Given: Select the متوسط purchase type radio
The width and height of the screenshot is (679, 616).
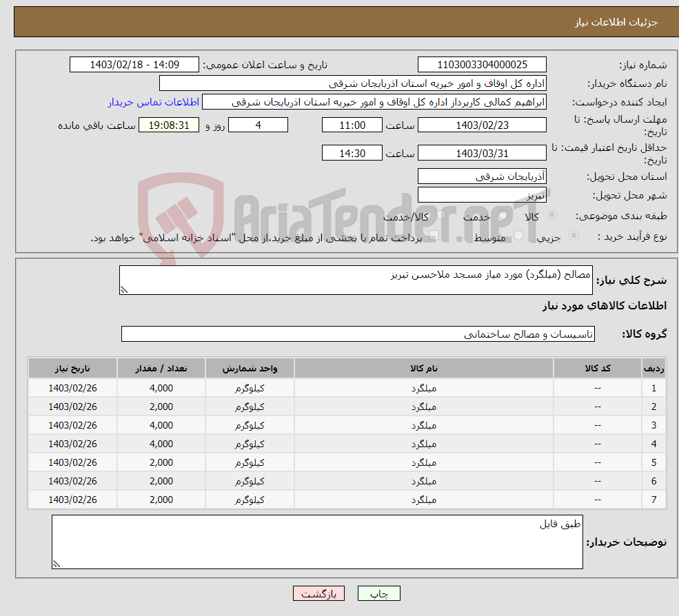Looking at the screenshot, I should point(518,236).
